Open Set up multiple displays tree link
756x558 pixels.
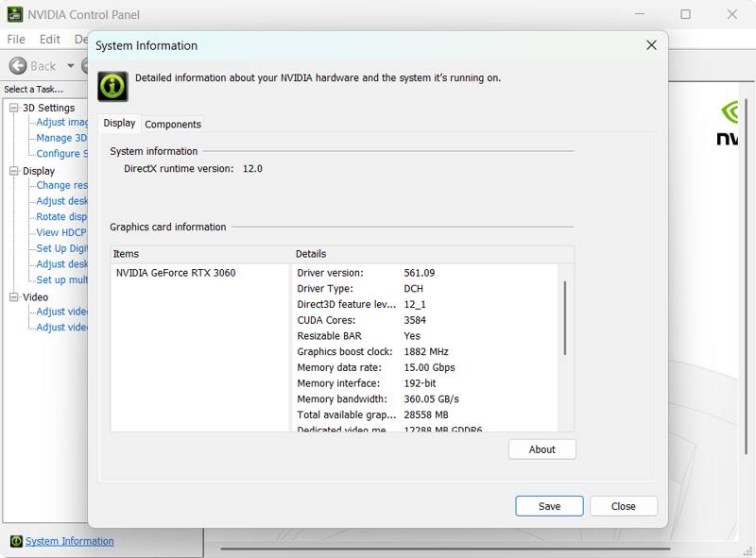click(61, 279)
